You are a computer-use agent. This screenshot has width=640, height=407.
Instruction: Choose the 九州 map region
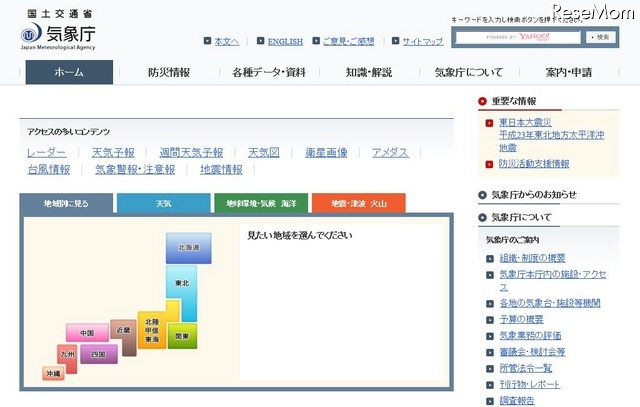[67, 355]
